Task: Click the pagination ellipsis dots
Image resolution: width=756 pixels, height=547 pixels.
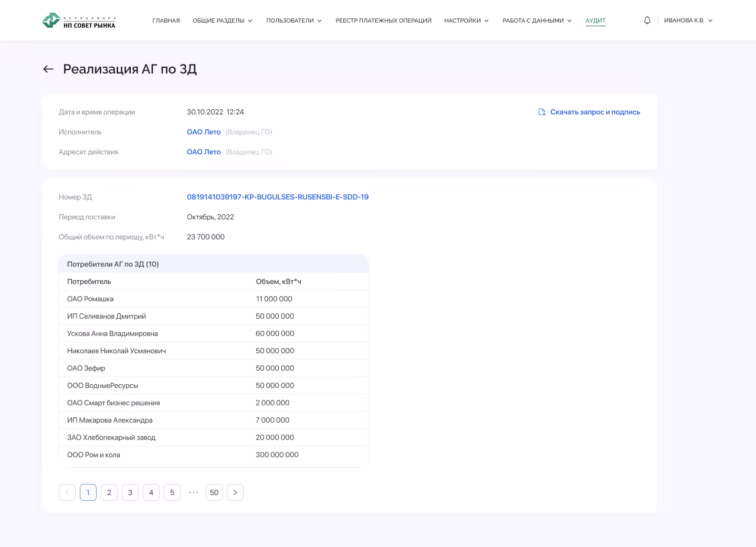Action: (x=193, y=492)
